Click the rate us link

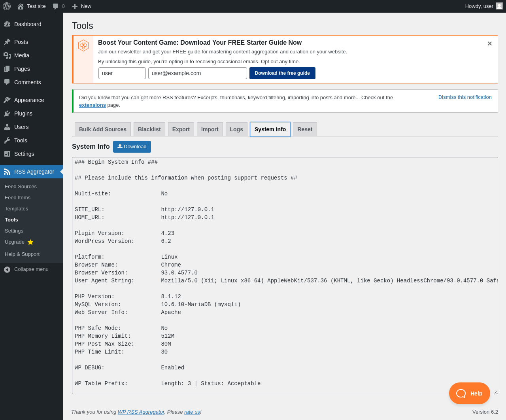point(192,412)
